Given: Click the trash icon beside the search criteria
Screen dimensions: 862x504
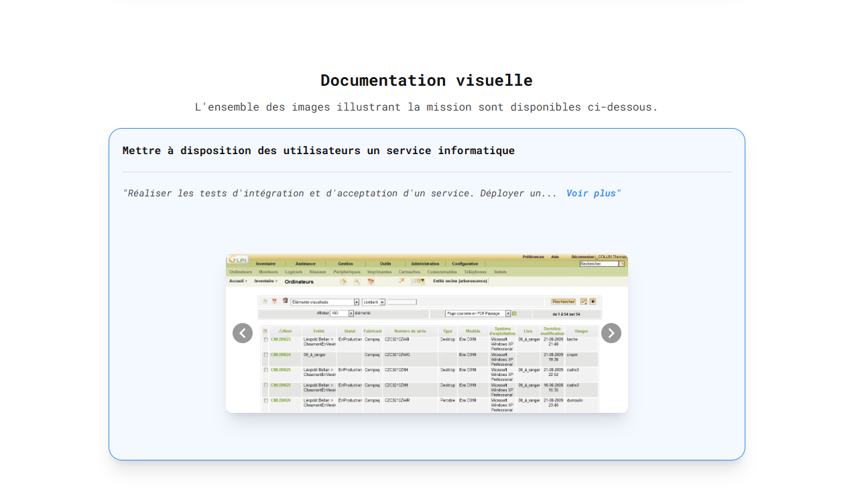Looking at the screenshot, I should coord(285,302).
